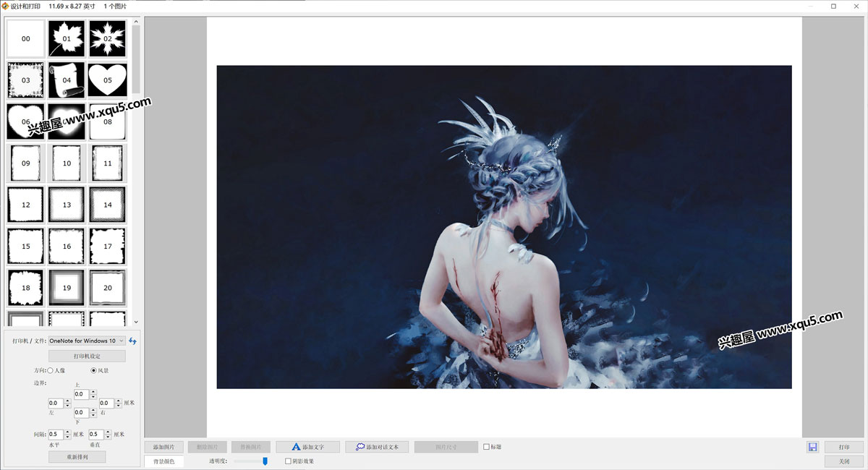The width and height of the screenshot is (868, 470).
Task: Apply frame thumbnail 11
Action: pos(108,163)
